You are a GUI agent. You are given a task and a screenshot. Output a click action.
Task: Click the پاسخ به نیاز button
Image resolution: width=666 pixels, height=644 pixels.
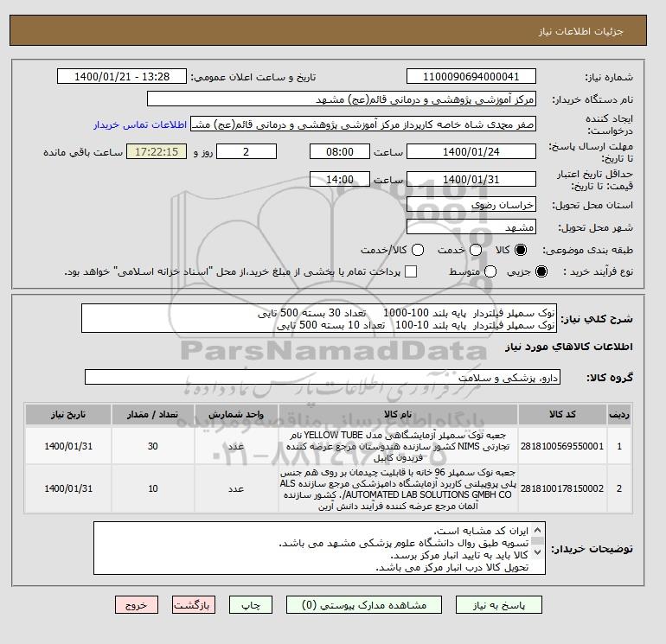coord(499,605)
